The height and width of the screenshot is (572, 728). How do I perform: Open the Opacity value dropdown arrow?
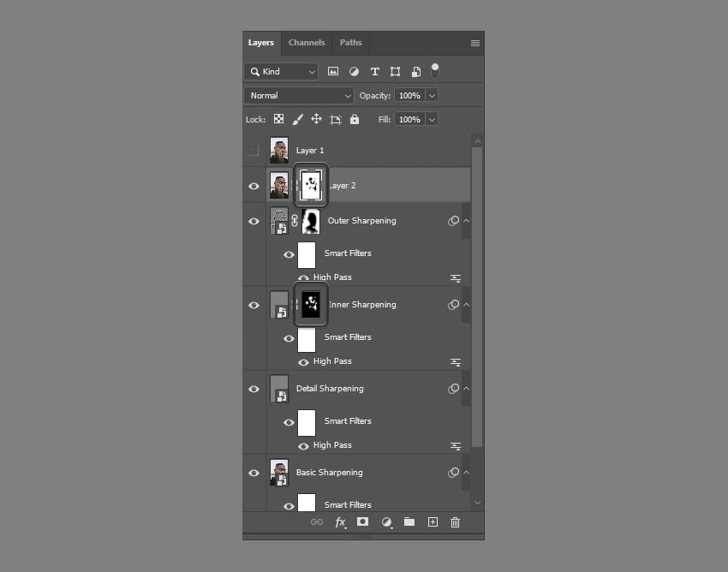click(432, 96)
